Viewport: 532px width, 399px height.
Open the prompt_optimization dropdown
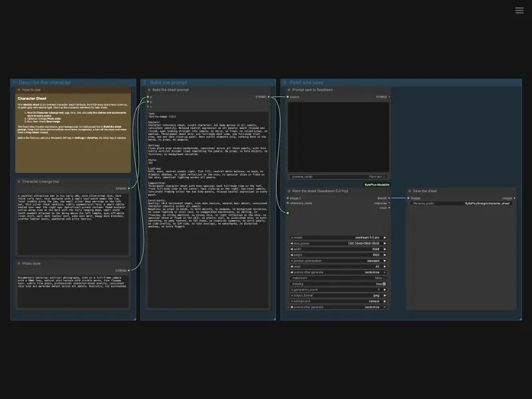point(338,261)
